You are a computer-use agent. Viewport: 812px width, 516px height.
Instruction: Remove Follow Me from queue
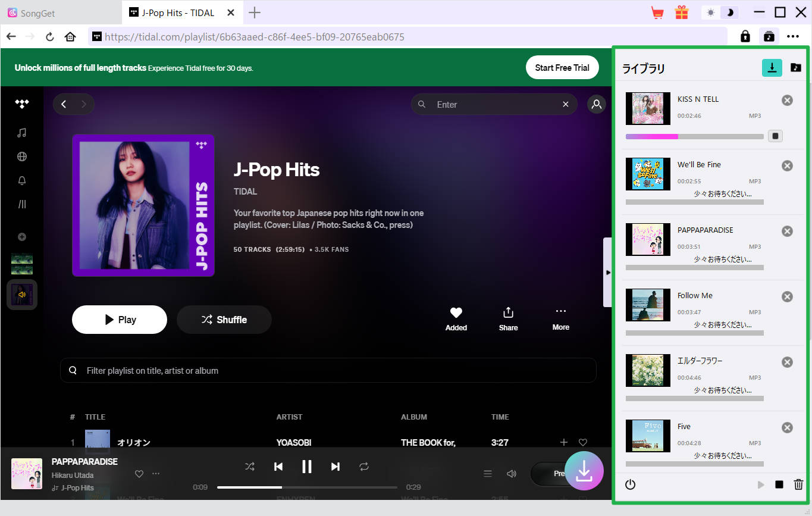(x=787, y=296)
